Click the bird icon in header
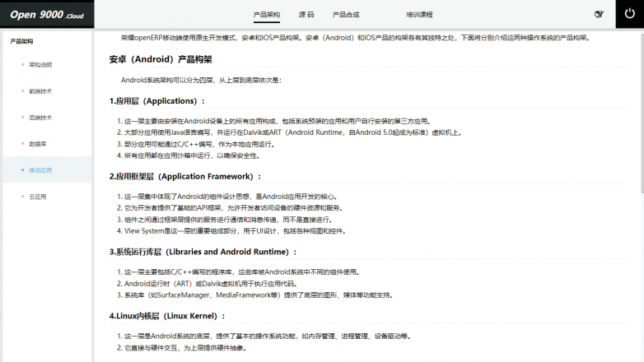 click(599, 14)
